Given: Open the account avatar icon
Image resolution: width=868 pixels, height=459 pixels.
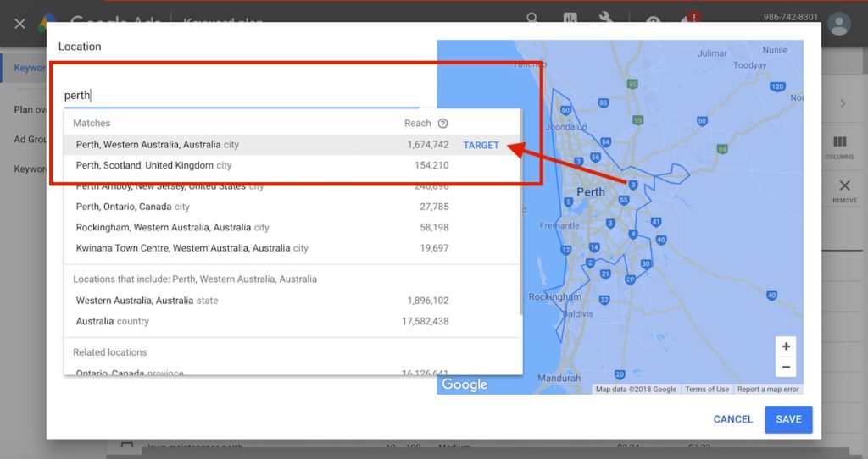Looking at the screenshot, I should [x=838, y=25].
